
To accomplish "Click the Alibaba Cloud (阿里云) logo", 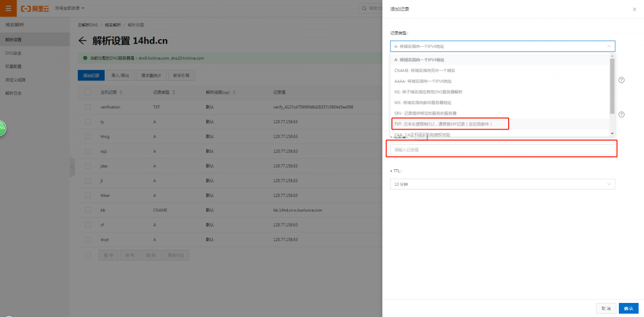I will click(x=34, y=8).
